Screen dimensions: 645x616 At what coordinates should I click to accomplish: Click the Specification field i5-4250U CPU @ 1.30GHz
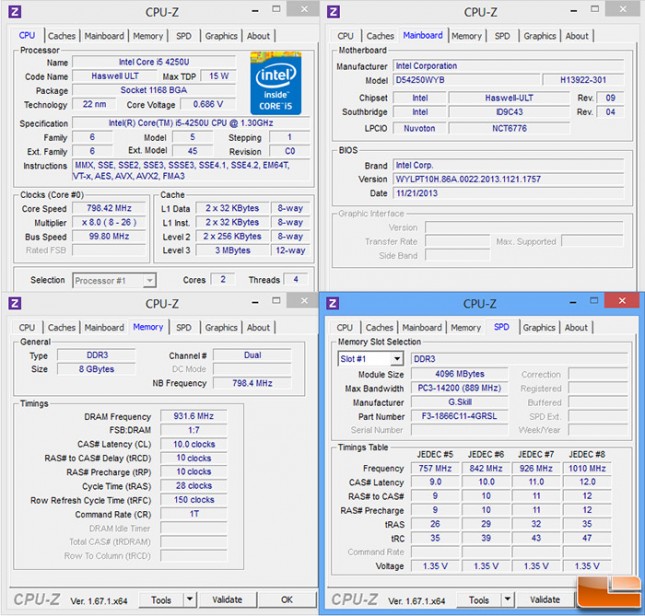pos(191,123)
